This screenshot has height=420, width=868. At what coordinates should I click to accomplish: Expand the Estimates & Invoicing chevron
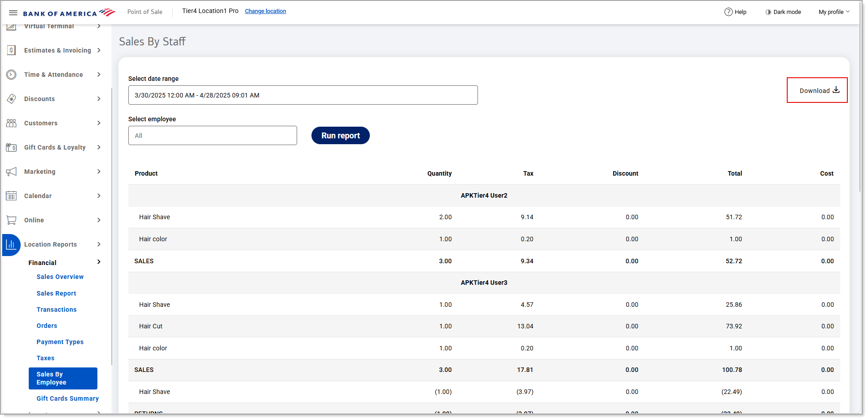click(99, 50)
